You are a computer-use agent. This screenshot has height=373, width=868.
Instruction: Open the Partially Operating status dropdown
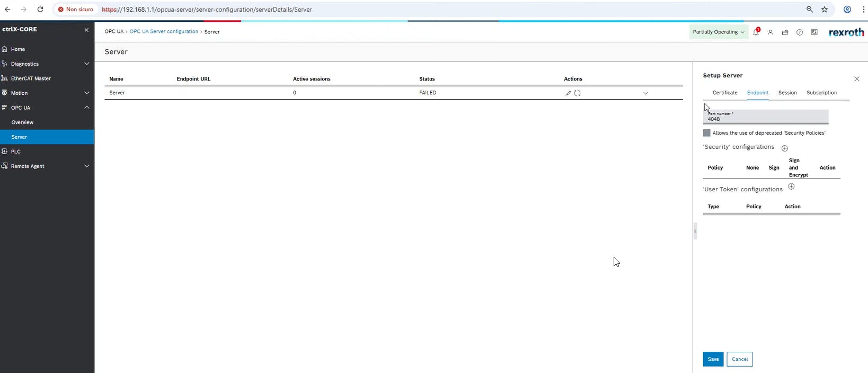pos(719,32)
